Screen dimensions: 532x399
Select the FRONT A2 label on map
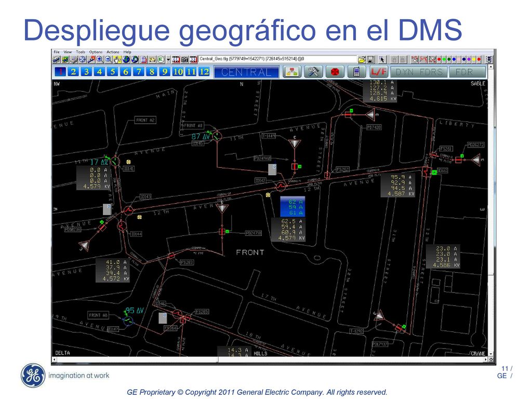(145, 120)
